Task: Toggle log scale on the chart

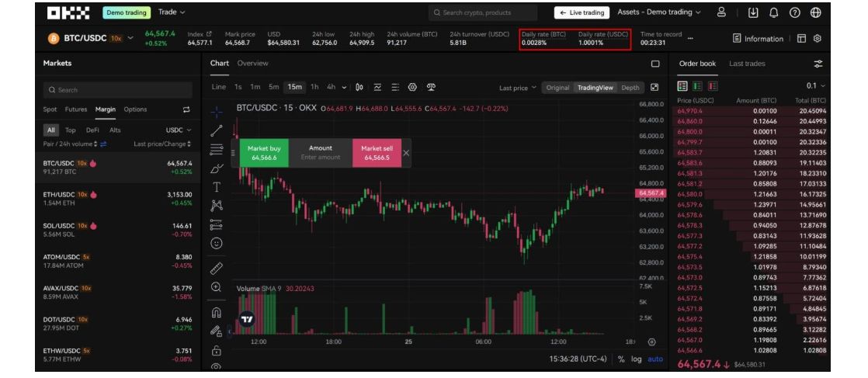Action: pos(636,359)
